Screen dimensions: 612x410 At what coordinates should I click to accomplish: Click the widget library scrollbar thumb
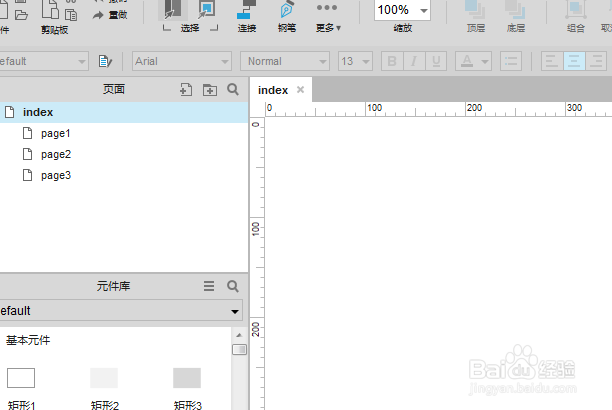(239, 349)
